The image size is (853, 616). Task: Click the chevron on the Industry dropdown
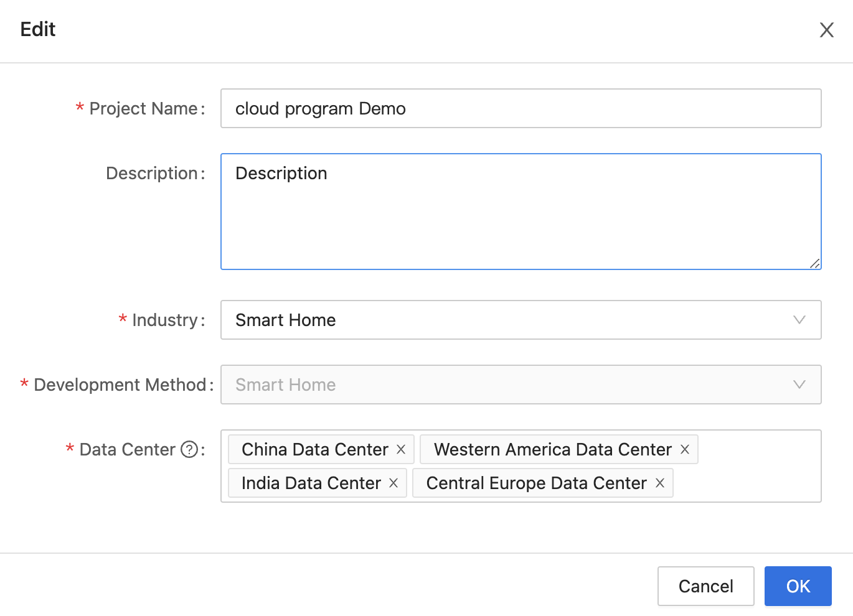(799, 320)
